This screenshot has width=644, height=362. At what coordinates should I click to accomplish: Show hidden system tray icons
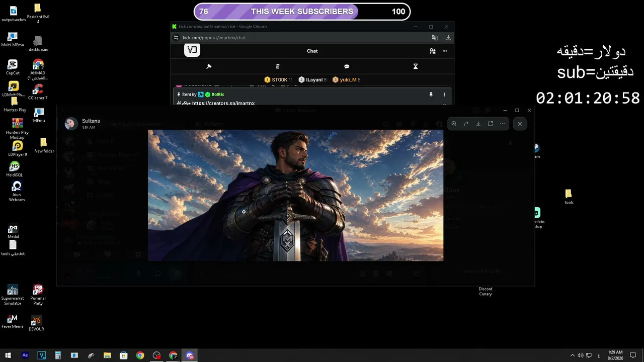572,355
